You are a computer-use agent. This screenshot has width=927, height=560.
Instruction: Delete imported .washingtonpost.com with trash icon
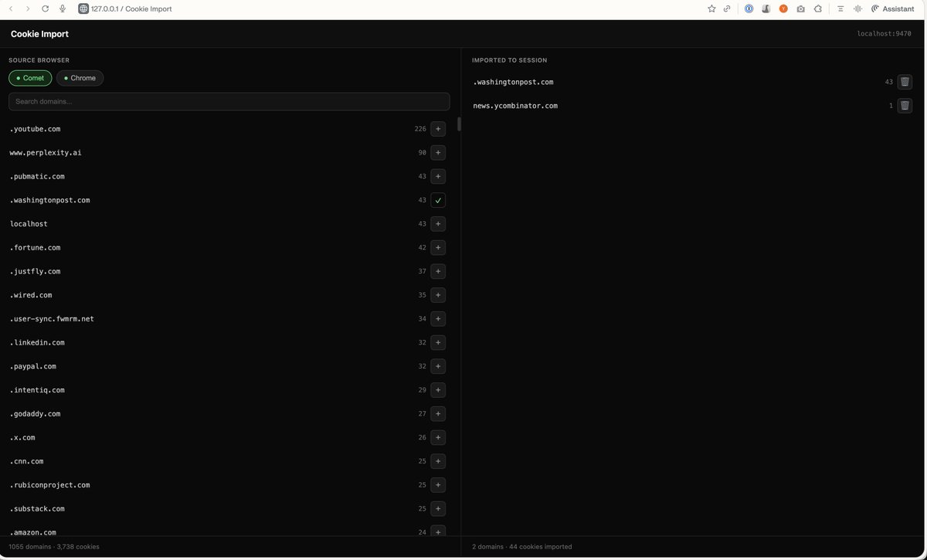pos(905,82)
